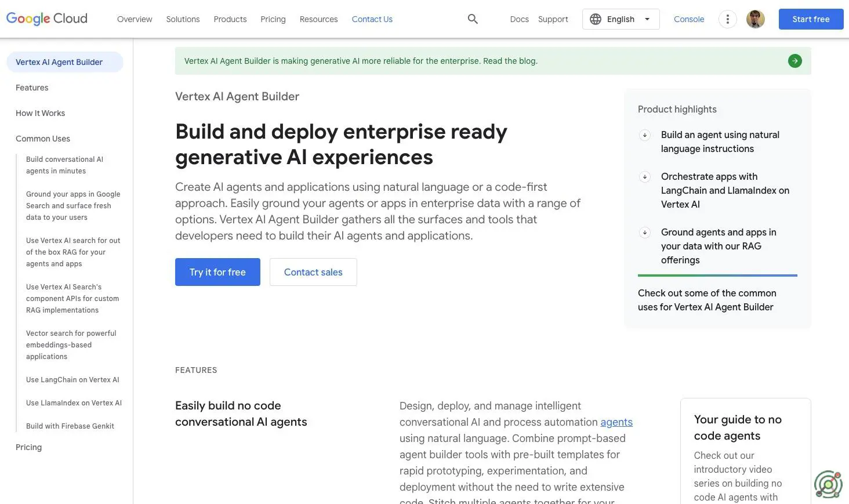Open the user profile avatar
Viewport: 849px width, 504px height.
pos(755,19)
